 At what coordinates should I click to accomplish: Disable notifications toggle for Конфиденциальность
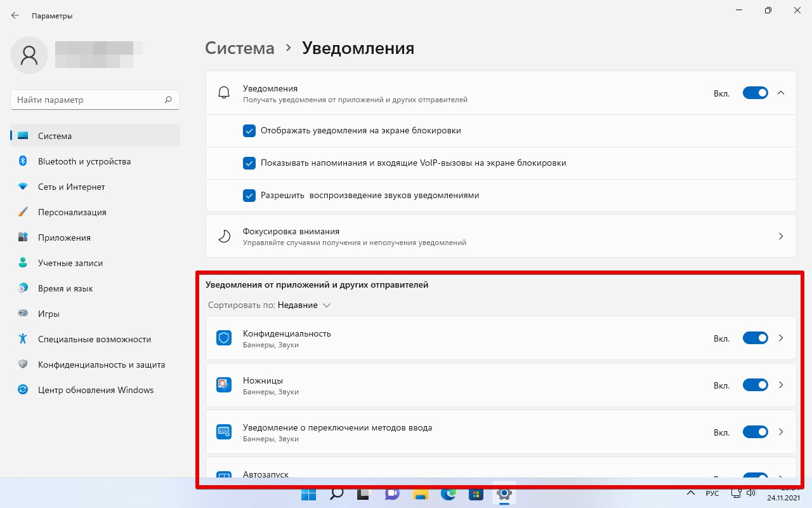tap(756, 338)
